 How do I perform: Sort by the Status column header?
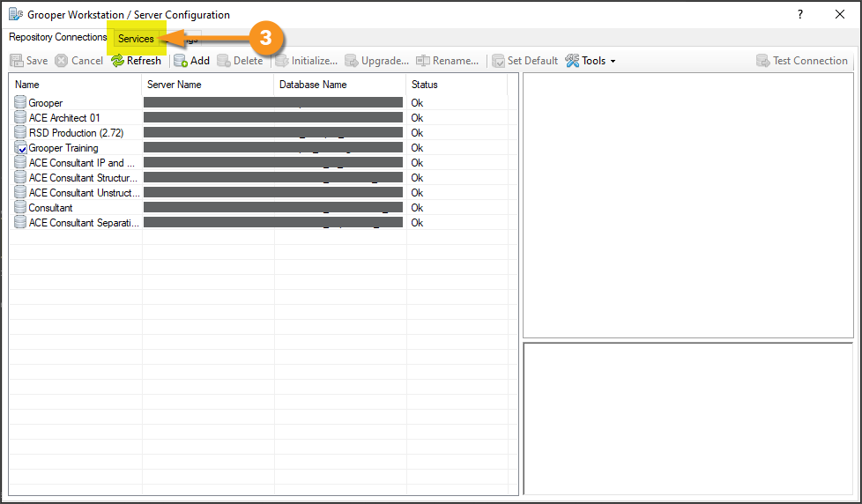click(457, 85)
